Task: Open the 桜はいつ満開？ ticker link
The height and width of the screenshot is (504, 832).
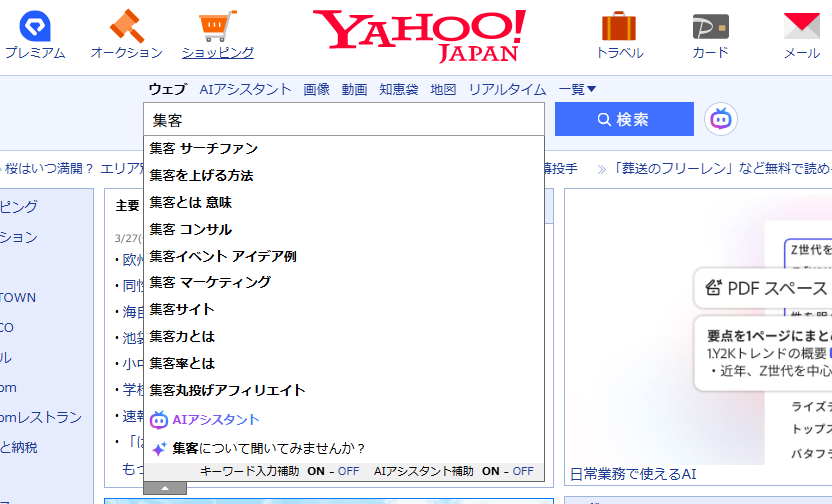Action: (x=49, y=169)
